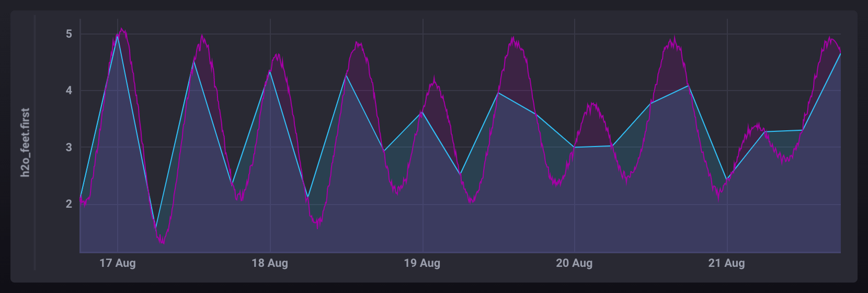Click the blue line point on 20 Aug gridline
868x293 pixels.
pyautogui.click(x=575, y=147)
